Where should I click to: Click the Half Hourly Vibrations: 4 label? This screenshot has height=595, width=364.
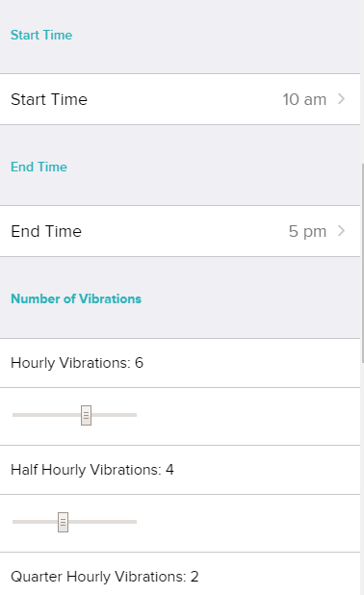92,470
